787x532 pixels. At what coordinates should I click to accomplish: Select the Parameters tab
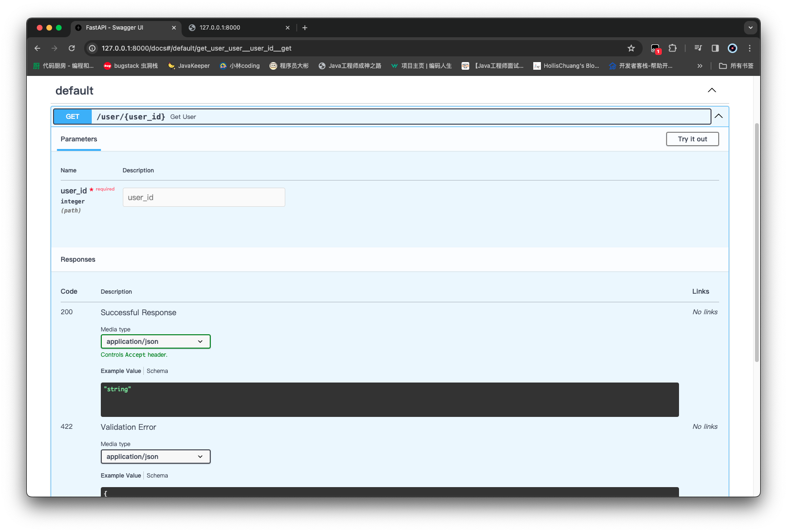click(x=79, y=139)
